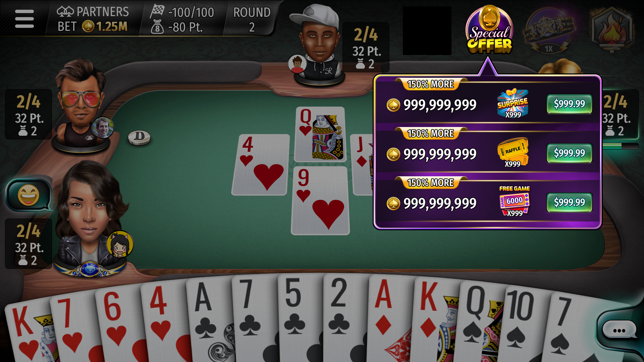The width and height of the screenshot is (644, 362).
Task: Open the chat bubble button
Action: click(619, 330)
